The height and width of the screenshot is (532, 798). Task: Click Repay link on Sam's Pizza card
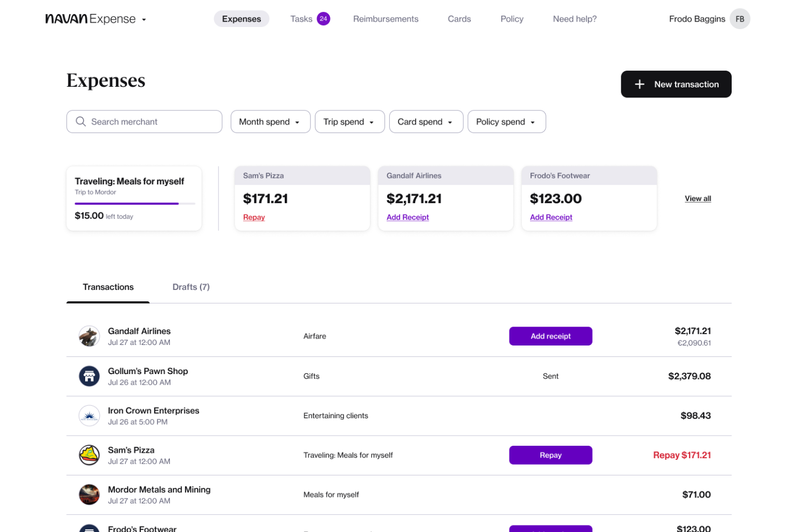[x=254, y=217]
